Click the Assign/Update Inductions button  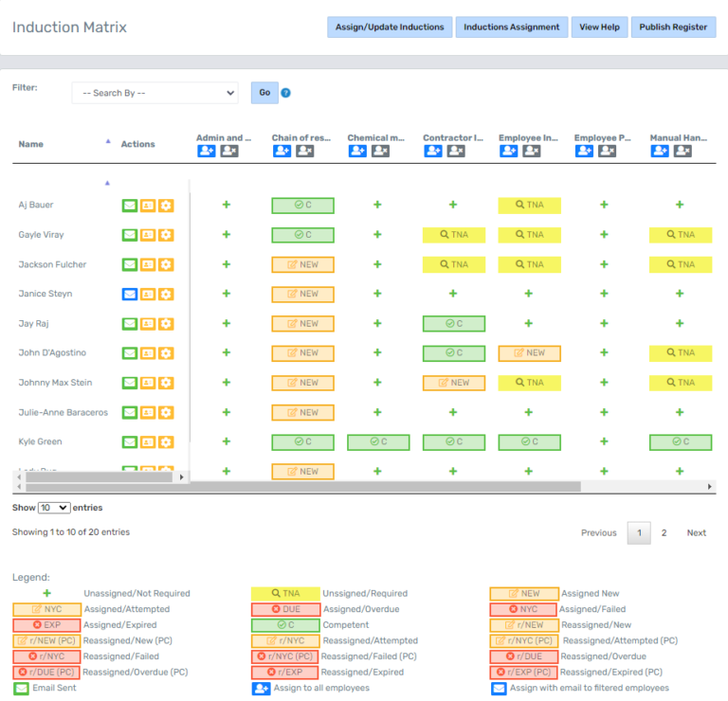(389, 27)
